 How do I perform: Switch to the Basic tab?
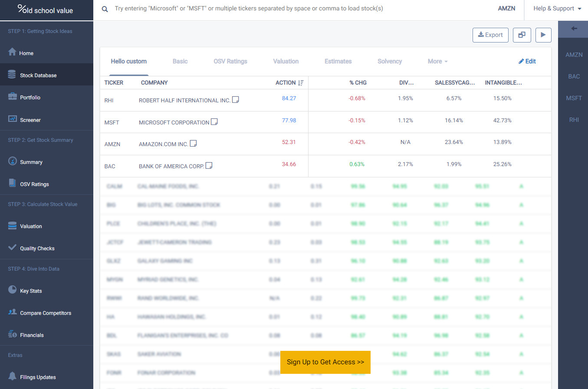(180, 62)
